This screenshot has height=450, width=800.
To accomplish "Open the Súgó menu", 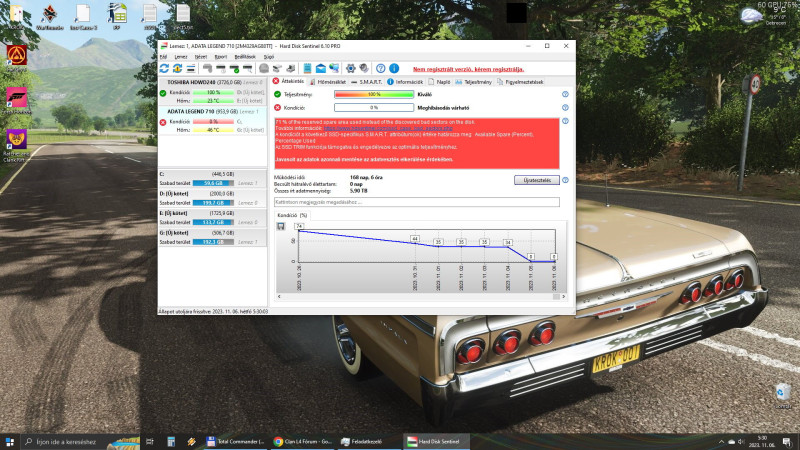I will 269,57.
